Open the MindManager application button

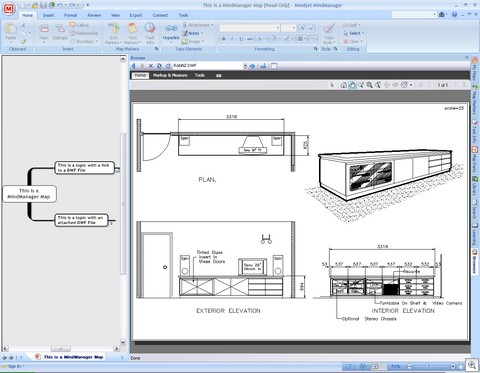point(9,9)
